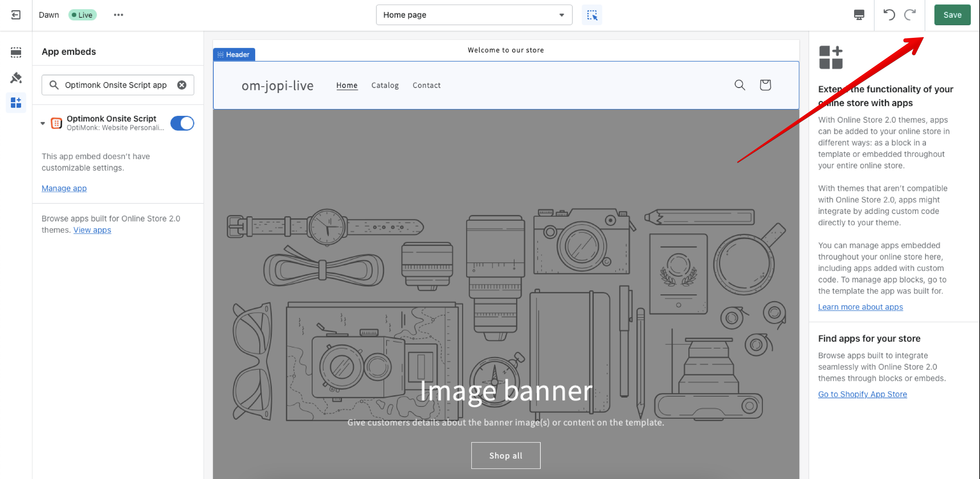Click the exit editor icon
The width and height of the screenshot is (980, 479).
tap(16, 15)
